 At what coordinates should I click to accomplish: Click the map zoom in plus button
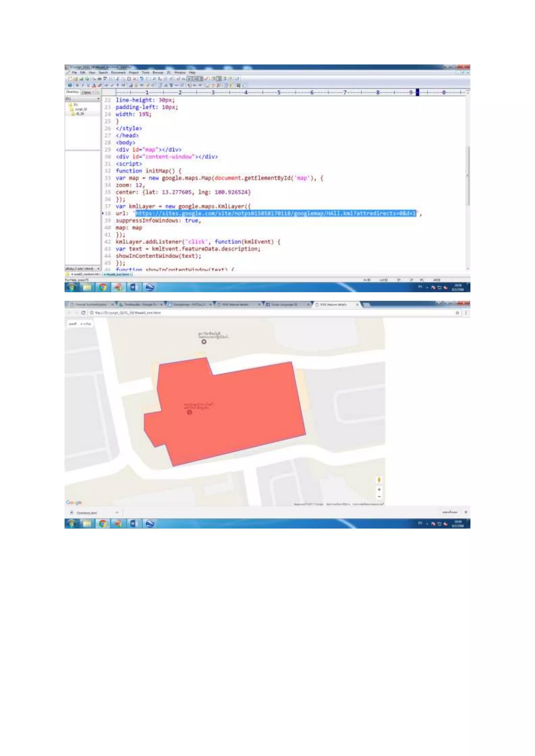point(379,490)
